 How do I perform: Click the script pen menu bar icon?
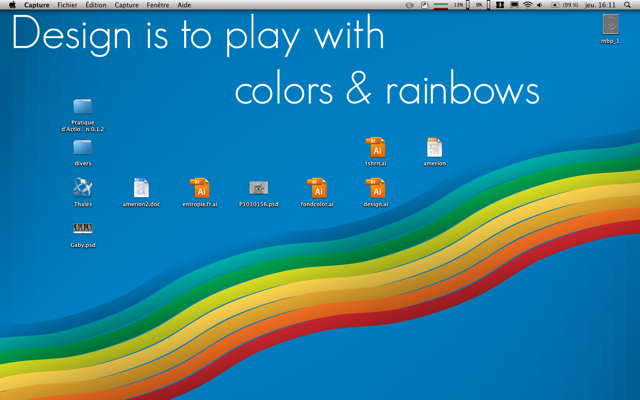[424, 5]
